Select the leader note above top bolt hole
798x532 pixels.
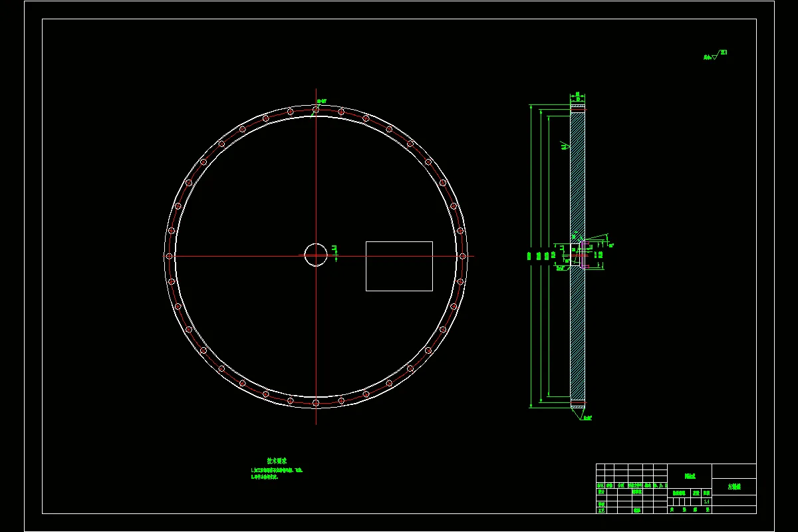322,101
